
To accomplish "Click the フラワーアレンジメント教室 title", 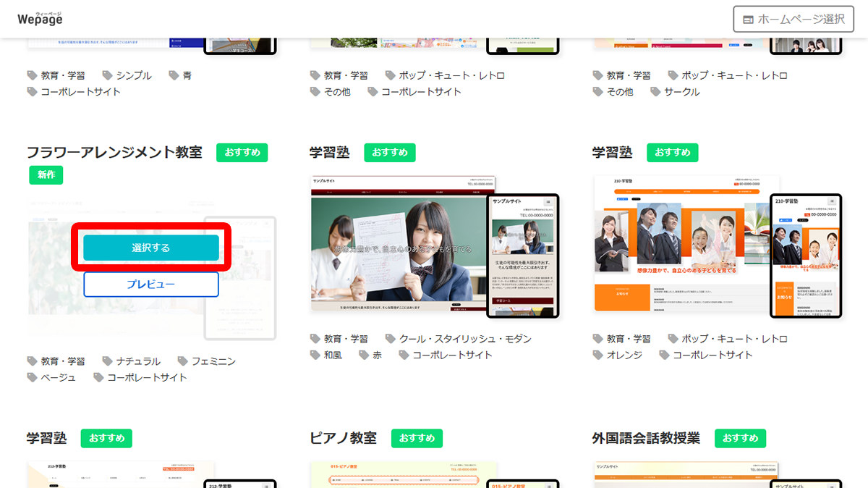I will point(114,153).
